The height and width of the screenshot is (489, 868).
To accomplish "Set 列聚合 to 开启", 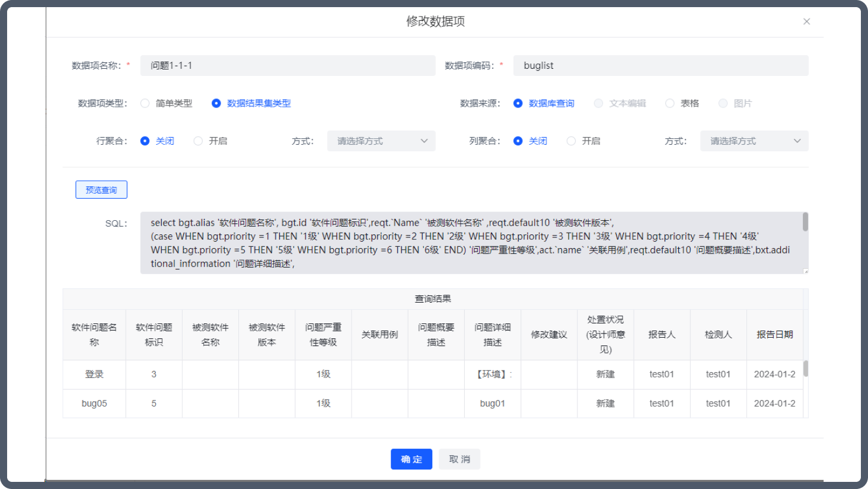I will point(583,141).
